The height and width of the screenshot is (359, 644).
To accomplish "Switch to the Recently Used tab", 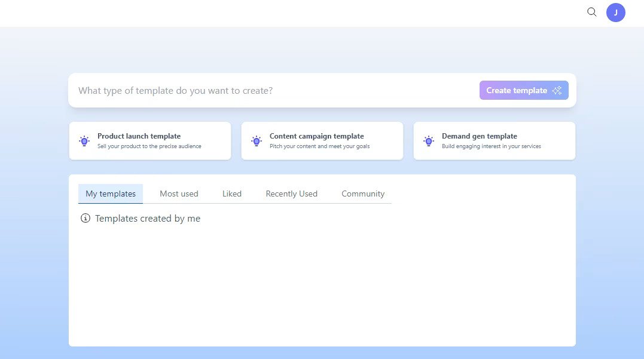I will coord(291,194).
